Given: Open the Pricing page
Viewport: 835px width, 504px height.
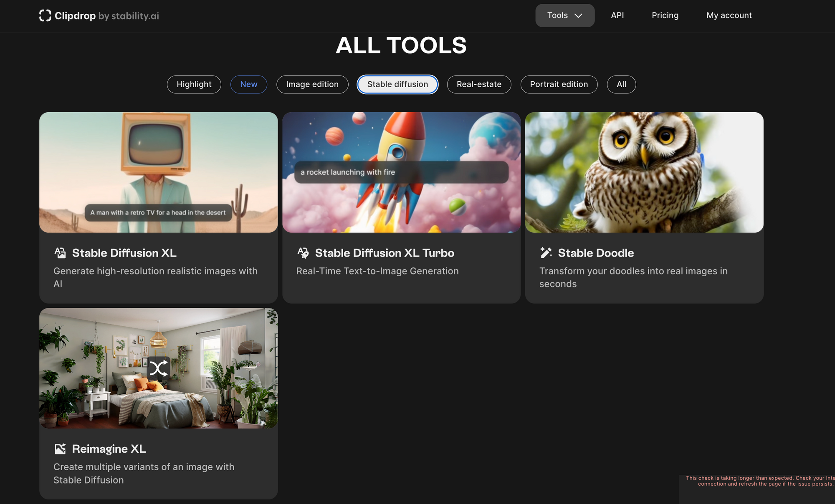Looking at the screenshot, I should tap(665, 15).
